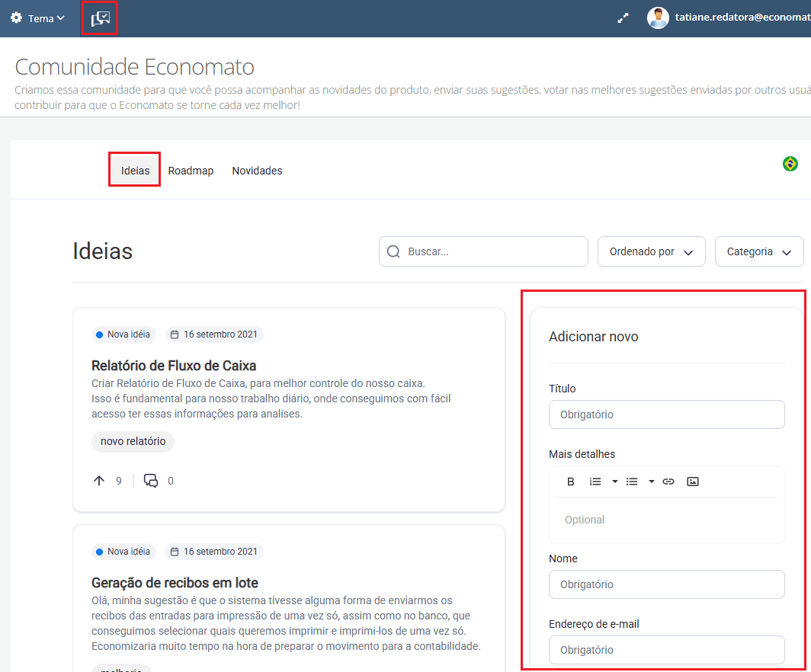The height and width of the screenshot is (672, 811).
Task: Insert a numbered list in editor
Action: 595,482
